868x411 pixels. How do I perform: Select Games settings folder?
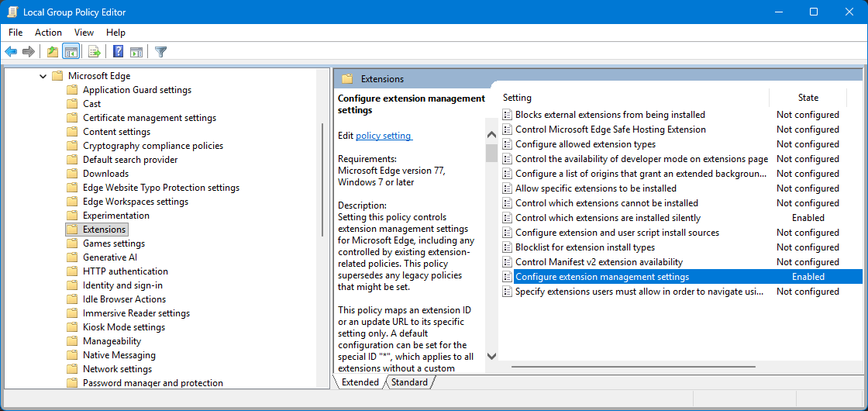point(114,243)
